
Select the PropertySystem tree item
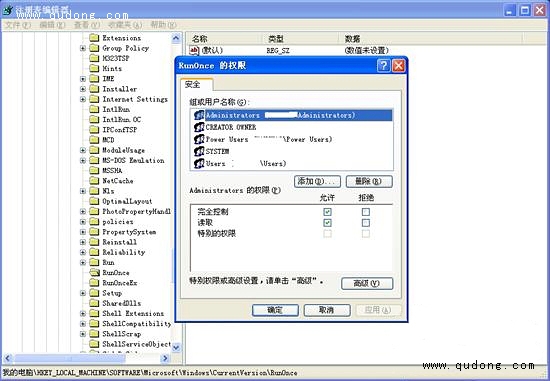(129, 232)
